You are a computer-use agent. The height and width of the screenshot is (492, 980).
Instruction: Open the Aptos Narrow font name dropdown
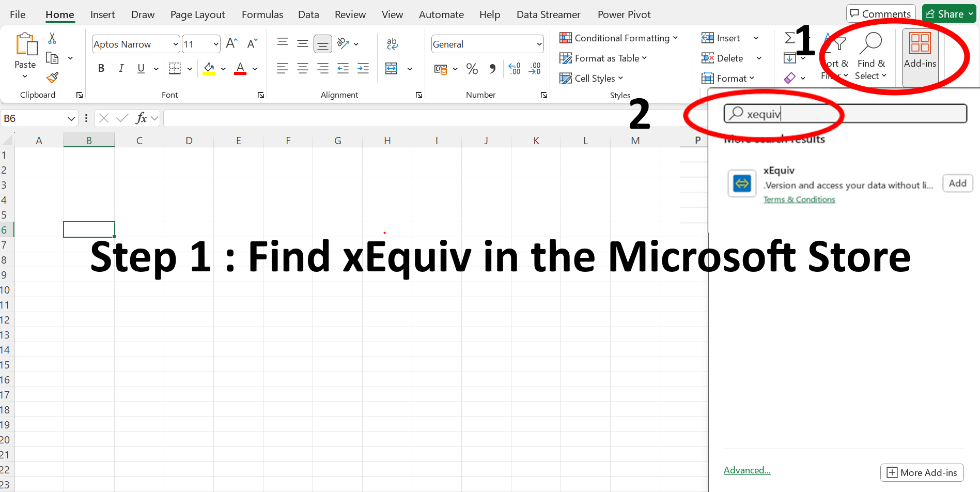175,44
